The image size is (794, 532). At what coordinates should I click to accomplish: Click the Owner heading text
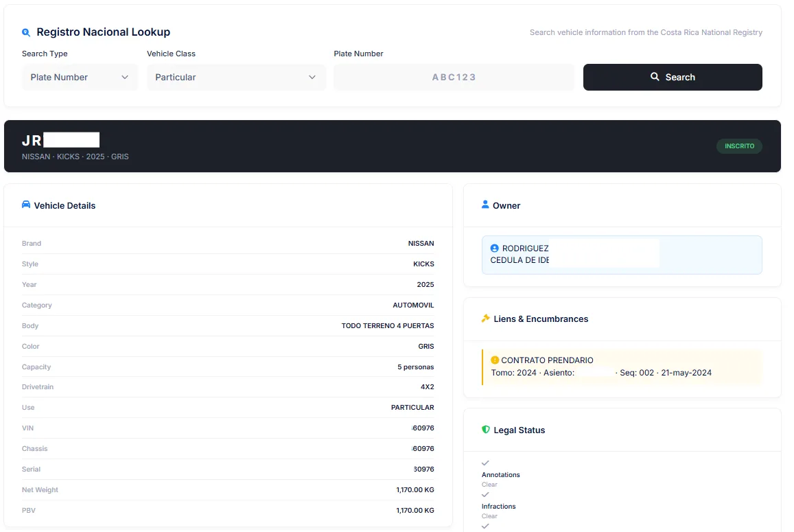point(506,206)
